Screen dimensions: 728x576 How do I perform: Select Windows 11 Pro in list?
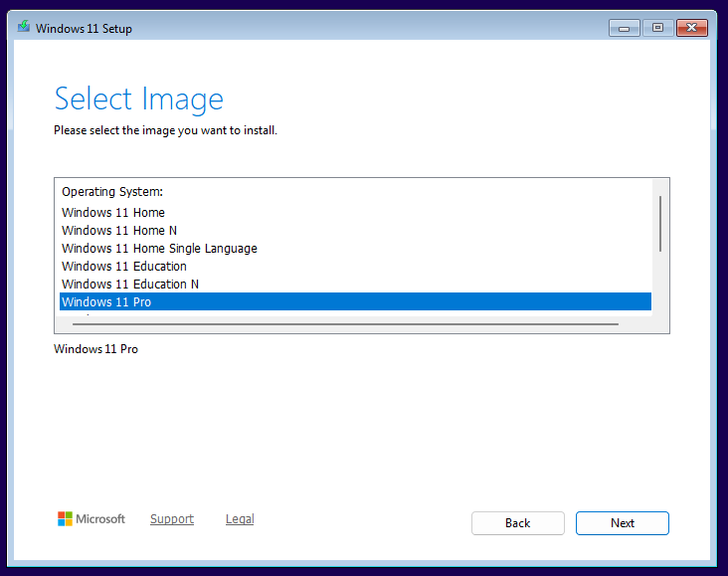point(355,301)
